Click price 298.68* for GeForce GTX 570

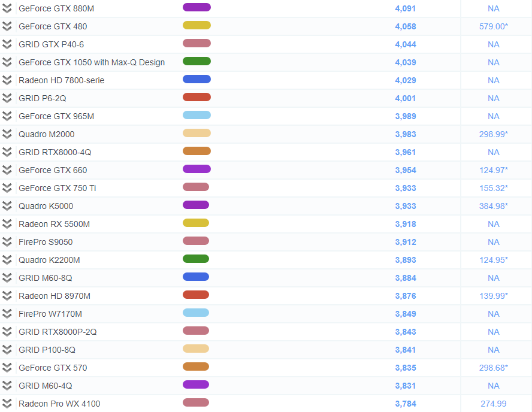(x=494, y=368)
